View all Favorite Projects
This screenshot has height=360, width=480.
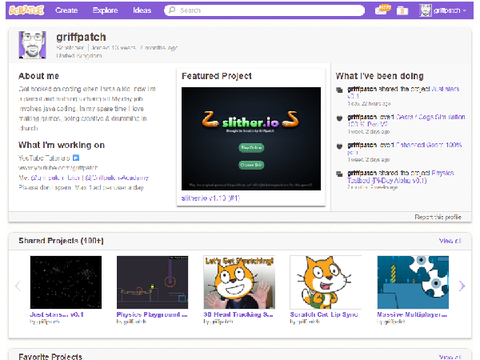[450, 357]
